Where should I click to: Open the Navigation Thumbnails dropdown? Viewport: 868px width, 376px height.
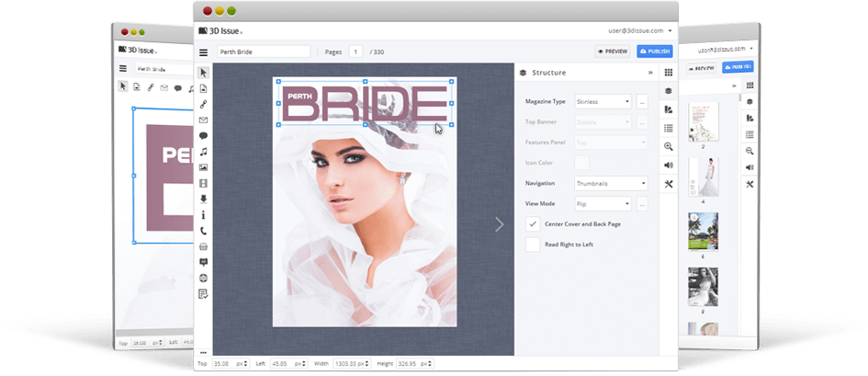click(611, 183)
